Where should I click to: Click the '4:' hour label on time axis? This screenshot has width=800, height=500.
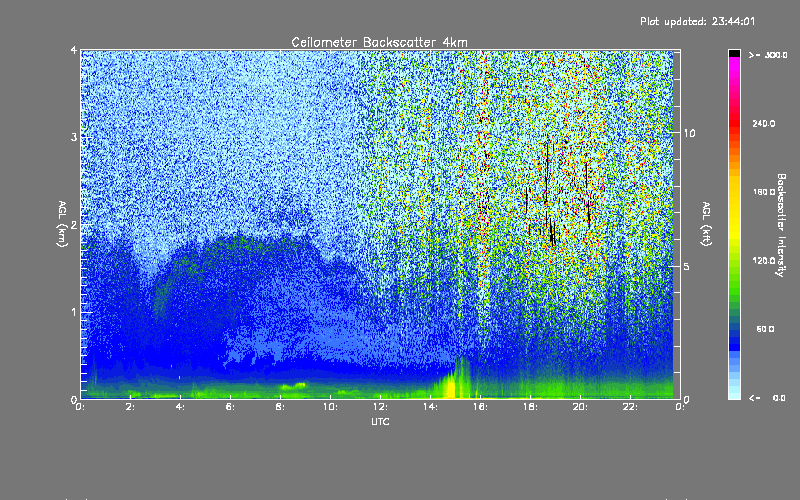[180, 407]
